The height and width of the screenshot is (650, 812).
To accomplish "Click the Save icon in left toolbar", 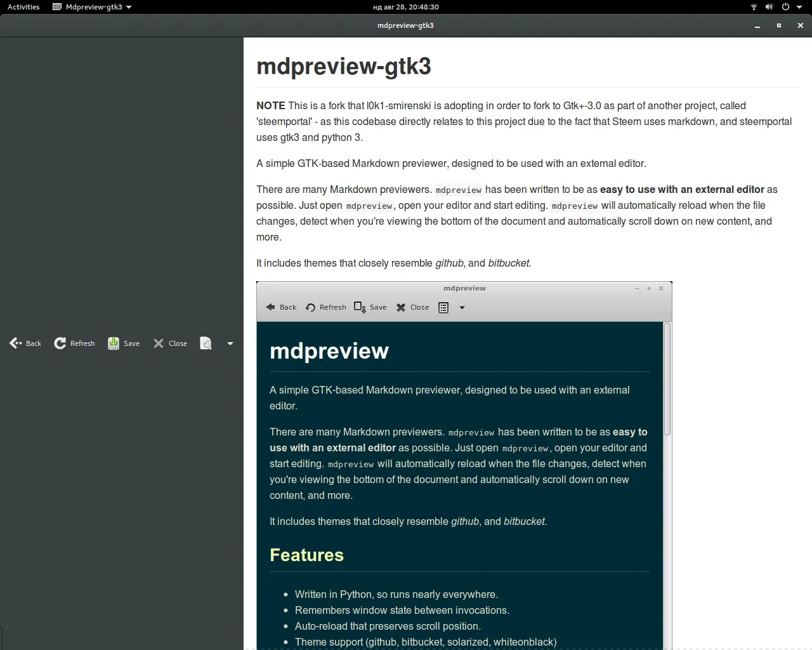I will [x=114, y=343].
